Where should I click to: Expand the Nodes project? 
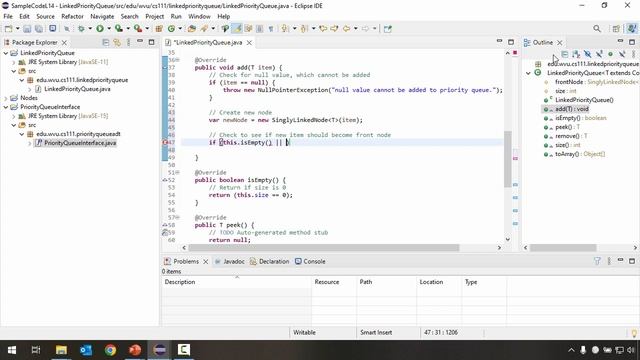[x=6, y=98]
